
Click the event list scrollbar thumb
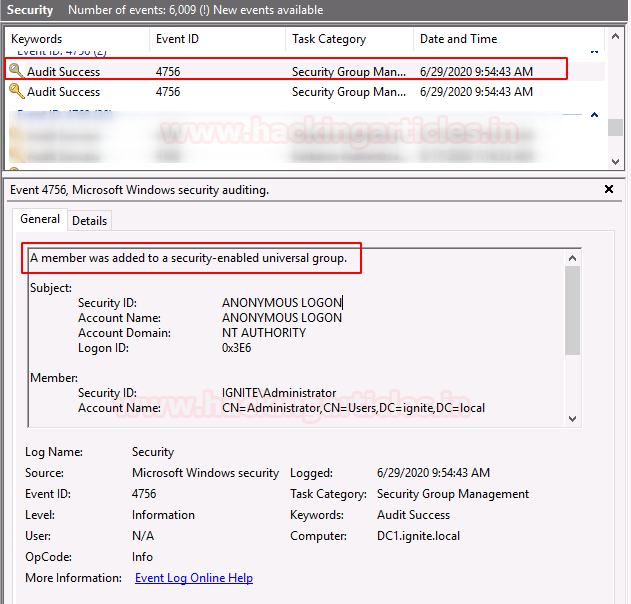coord(615,128)
